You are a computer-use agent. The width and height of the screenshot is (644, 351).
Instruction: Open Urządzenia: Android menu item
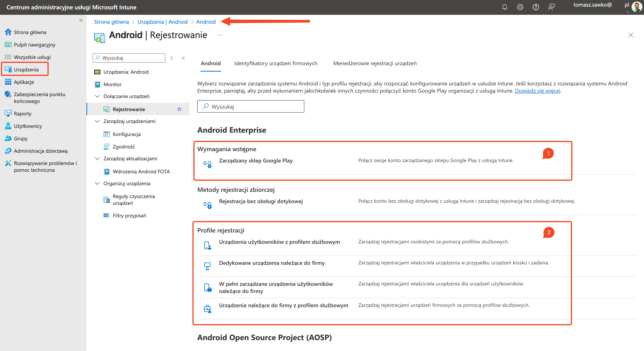coord(126,72)
